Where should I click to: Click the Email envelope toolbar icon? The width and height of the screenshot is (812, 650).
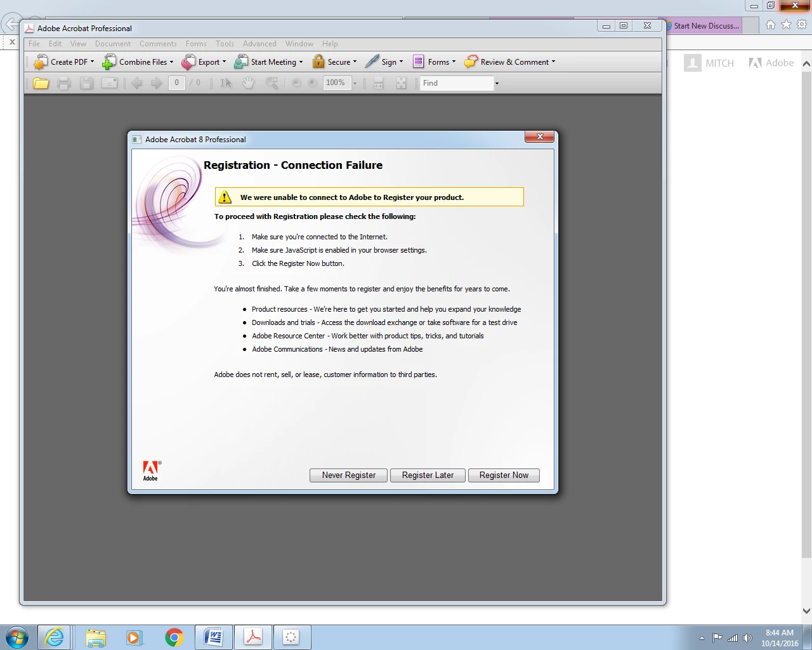(110, 83)
